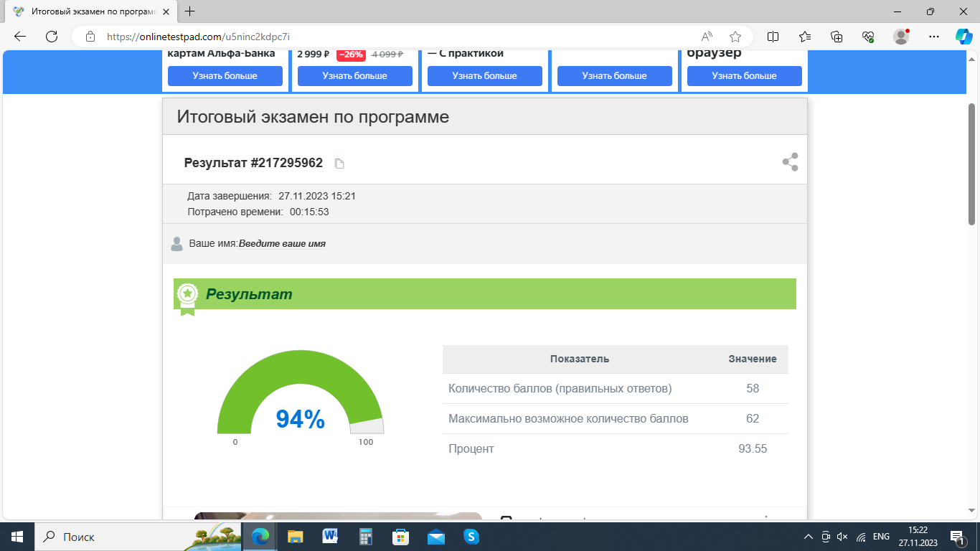Click the page vertical scrollbar thumb
The image size is (980, 551).
click(x=972, y=164)
